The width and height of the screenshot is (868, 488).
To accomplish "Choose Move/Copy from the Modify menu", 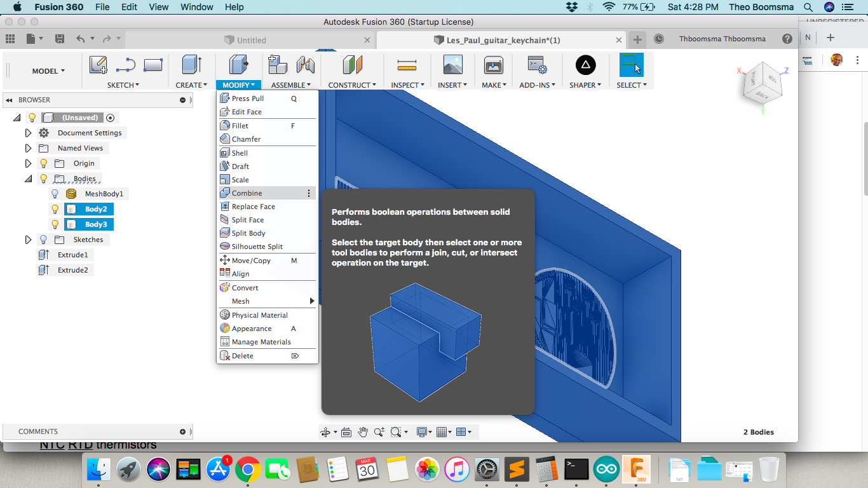I will [x=267, y=261].
